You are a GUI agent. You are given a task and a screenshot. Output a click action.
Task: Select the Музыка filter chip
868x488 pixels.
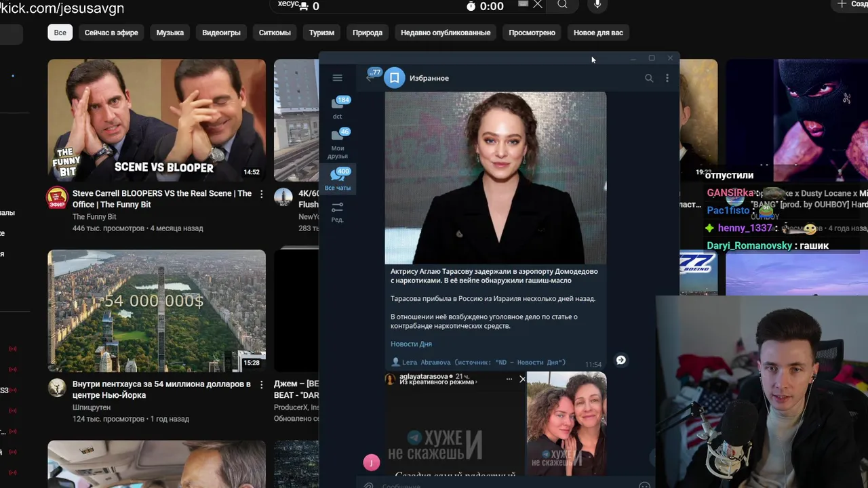170,33
